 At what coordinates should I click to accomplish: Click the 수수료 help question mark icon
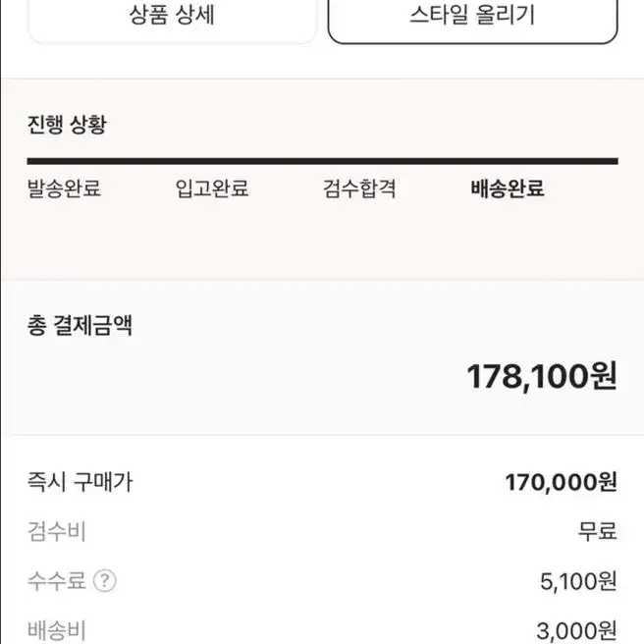105,580
